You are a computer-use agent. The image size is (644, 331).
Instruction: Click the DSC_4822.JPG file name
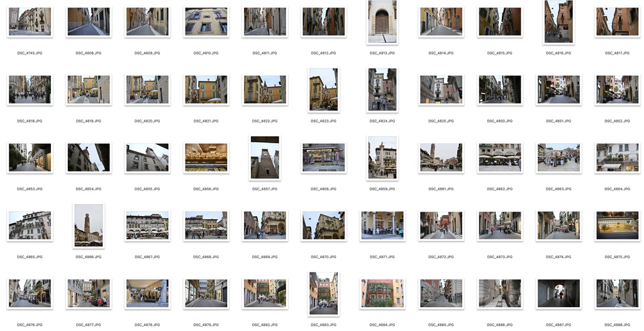coord(265,121)
